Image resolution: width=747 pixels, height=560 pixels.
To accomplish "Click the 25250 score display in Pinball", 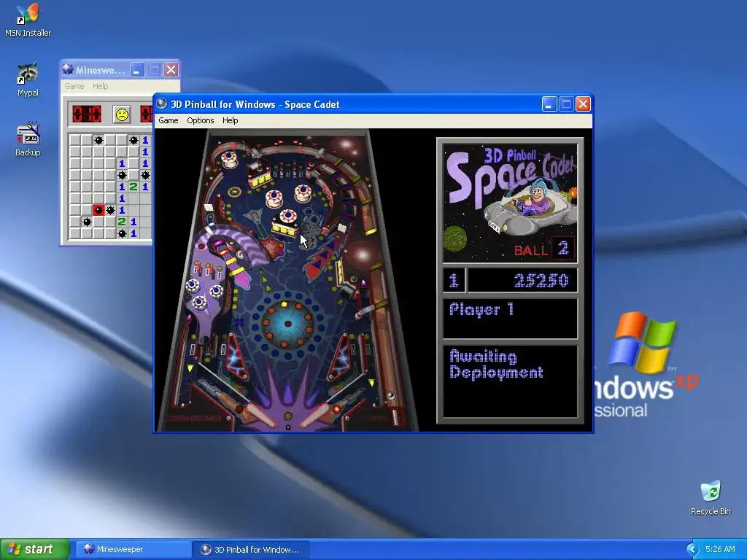I will tap(523, 281).
